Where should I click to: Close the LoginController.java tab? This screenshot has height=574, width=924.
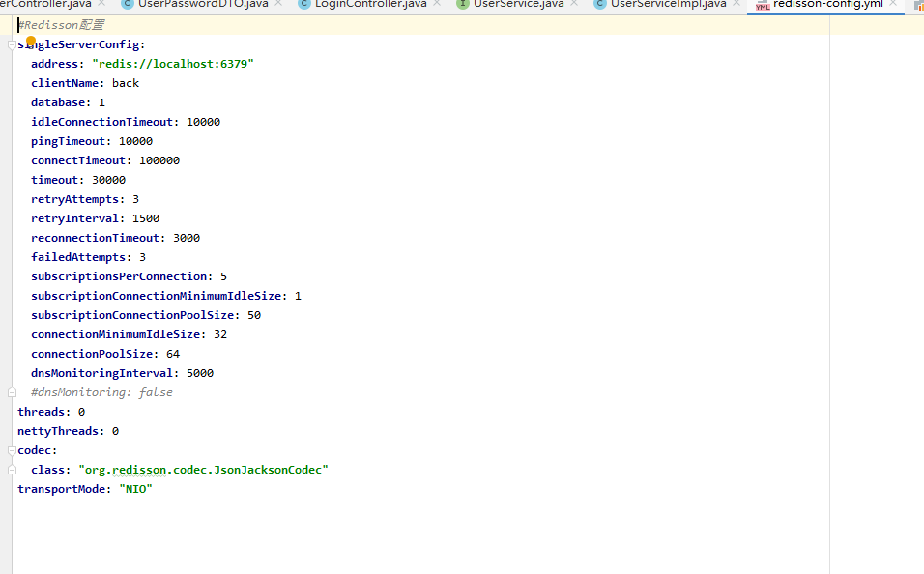click(x=437, y=4)
